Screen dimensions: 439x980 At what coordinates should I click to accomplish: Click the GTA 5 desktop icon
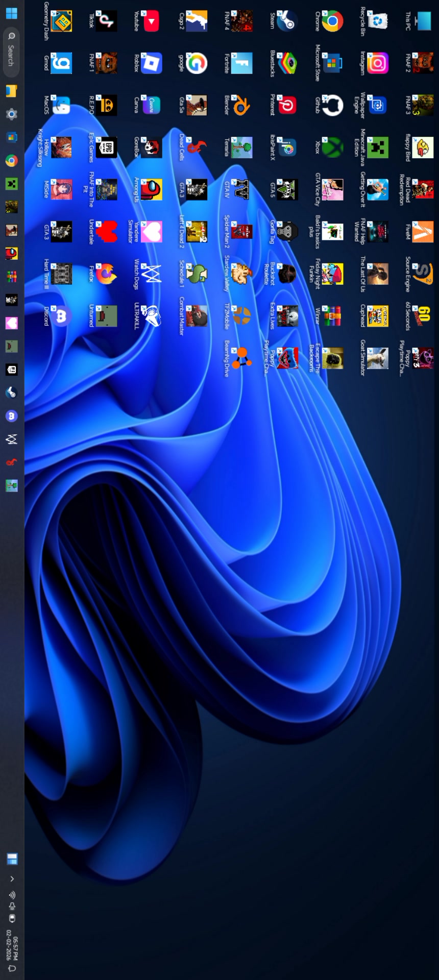(x=287, y=189)
